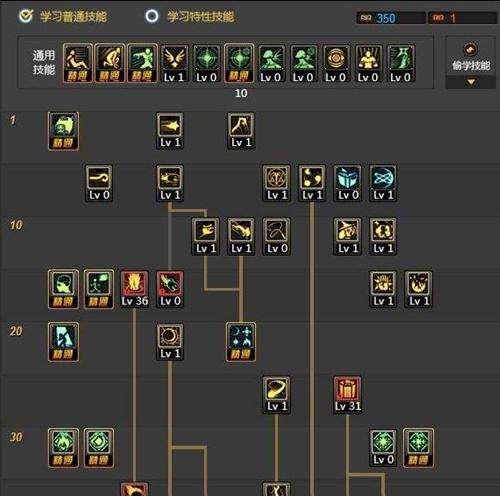Expand the 偷学技能 dropdown arrow

pyautogui.click(x=471, y=82)
